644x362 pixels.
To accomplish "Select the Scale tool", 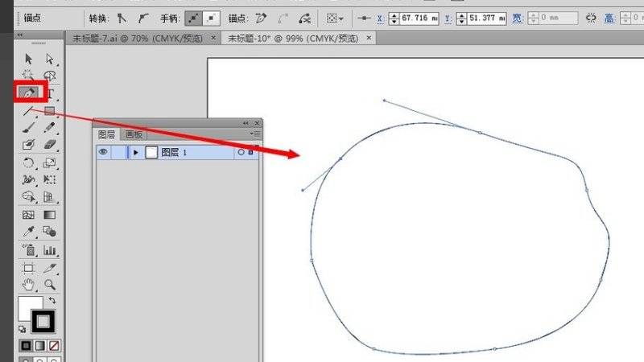I will [50, 163].
